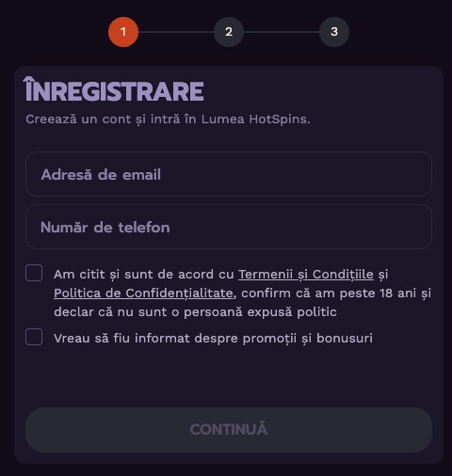452x476 pixels.
Task: Select step 1 in the progress indicator
Action: [x=123, y=32]
